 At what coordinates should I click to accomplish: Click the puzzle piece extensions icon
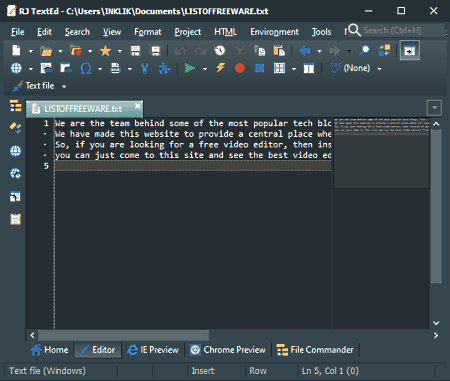pos(164,68)
